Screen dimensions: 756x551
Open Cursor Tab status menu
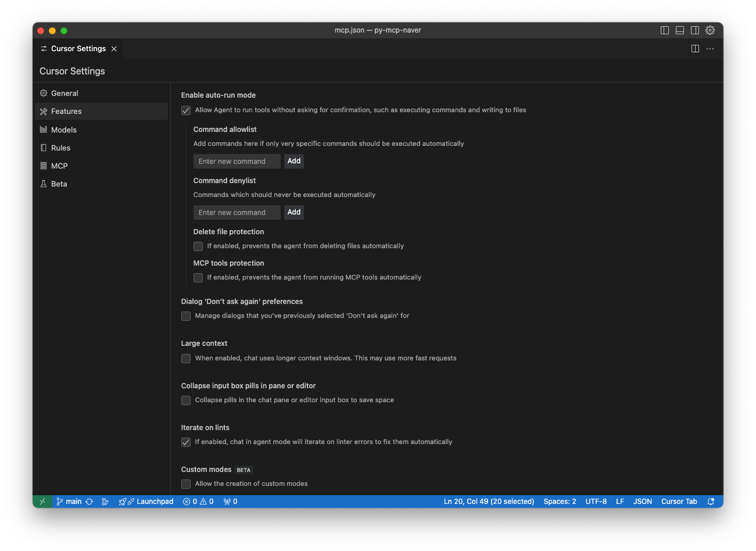[679, 502]
